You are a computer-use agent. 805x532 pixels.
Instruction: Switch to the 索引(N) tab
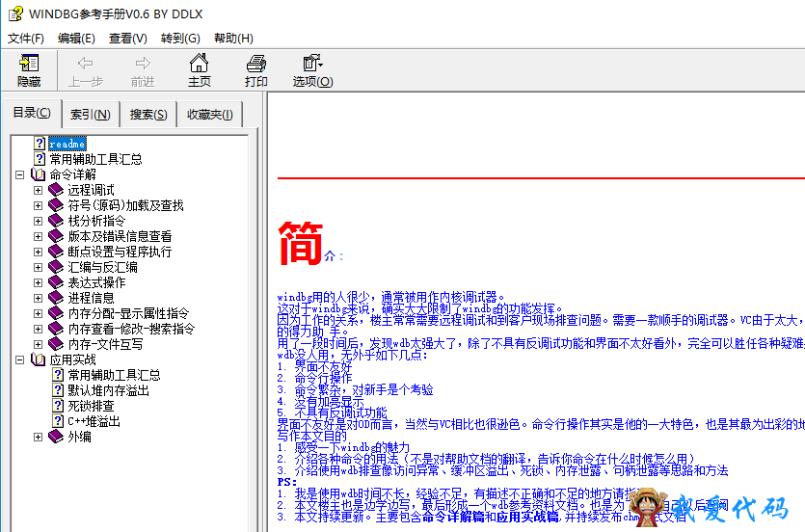point(91,115)
